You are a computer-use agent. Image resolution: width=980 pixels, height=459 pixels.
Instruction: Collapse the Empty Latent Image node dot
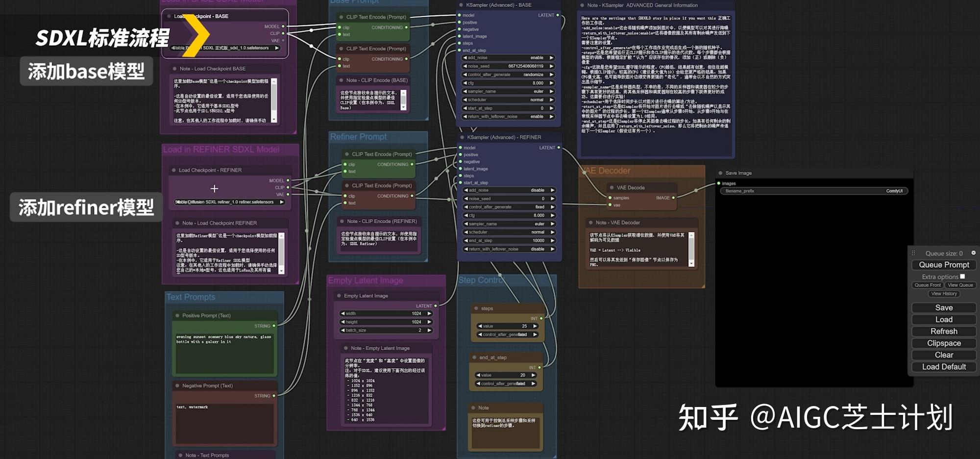tap(339, 295)
